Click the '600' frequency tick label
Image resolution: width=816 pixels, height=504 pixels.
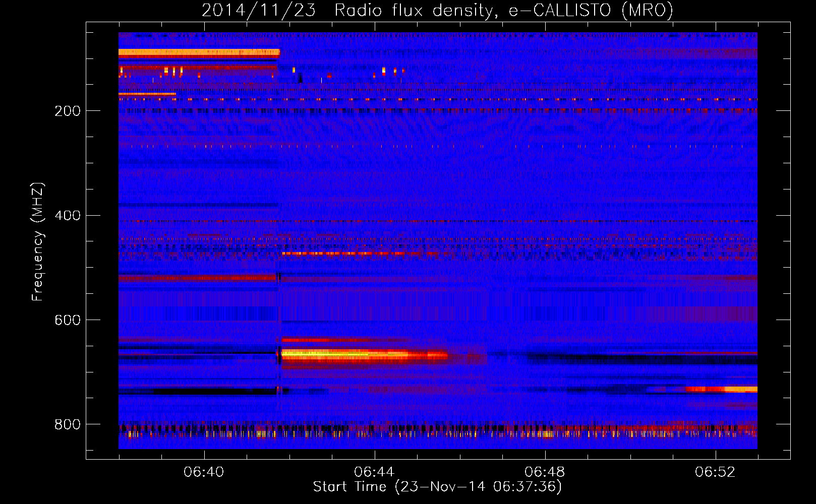(x=68, y=321)
